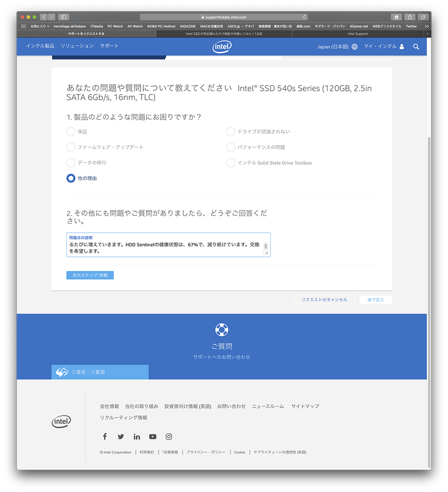The height and width of the screenshot is (492, 448).
Task: Click the ご意見・ご要望 feedback button
Action: [x=100, y=372]
